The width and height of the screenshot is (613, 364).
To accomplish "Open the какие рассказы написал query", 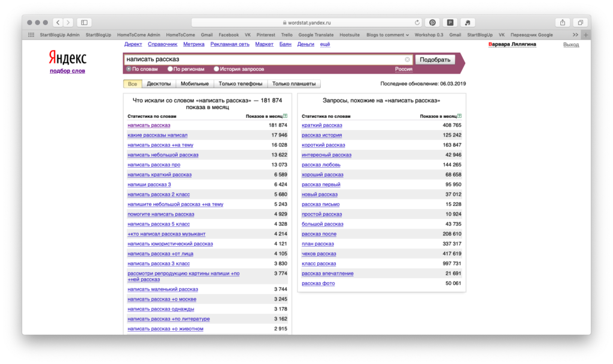I will [x=157, y=135].
